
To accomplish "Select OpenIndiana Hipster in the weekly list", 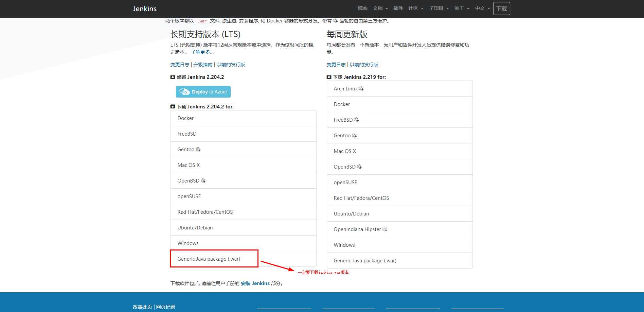I will point(399,229).
